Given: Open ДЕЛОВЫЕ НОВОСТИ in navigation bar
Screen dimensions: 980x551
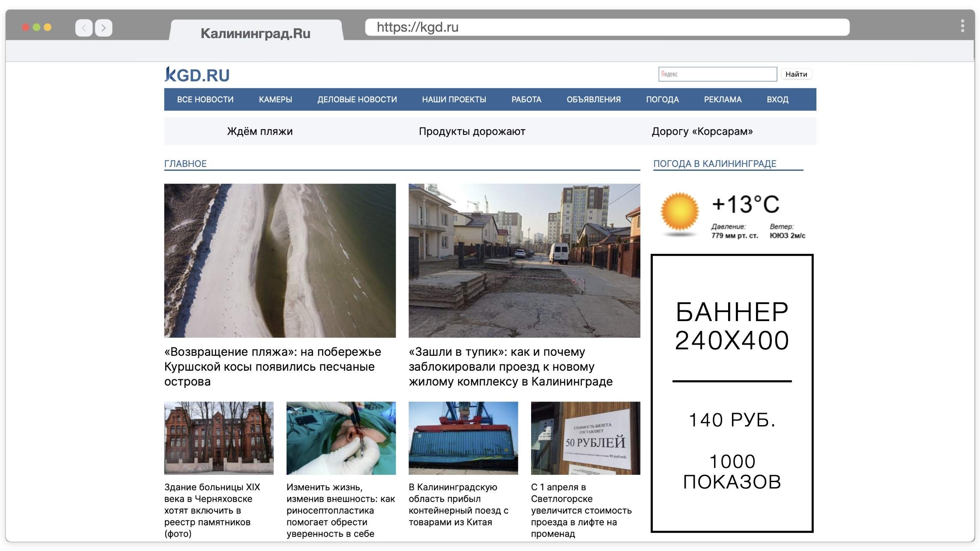Looking at the screenshot, I should 357,99.
